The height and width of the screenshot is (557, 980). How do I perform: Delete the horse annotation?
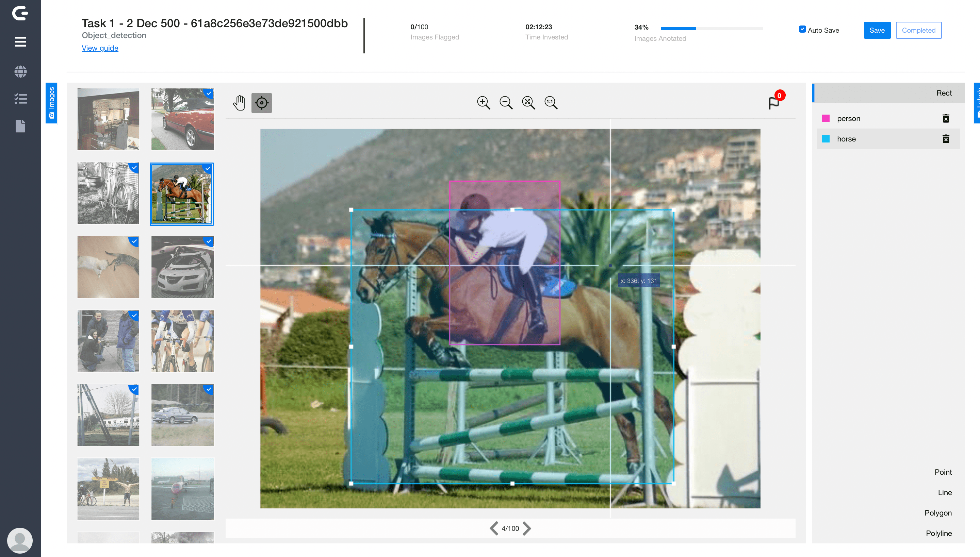pos(946,139)
